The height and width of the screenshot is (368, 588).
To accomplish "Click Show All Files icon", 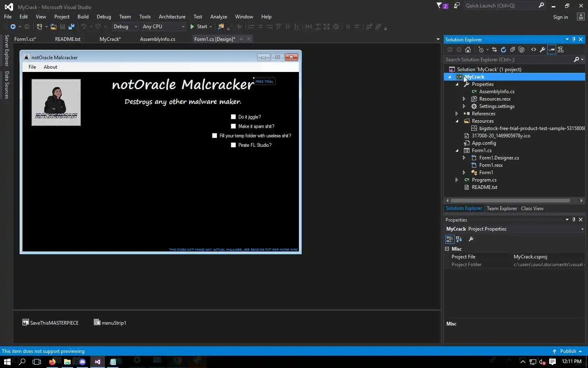I will click(x=521, y=49).
